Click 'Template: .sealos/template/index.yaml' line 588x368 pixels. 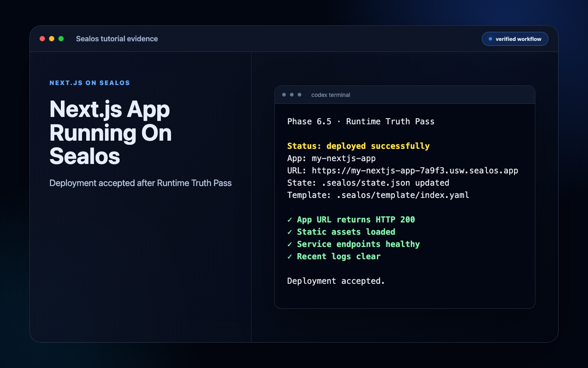point(378,195)
